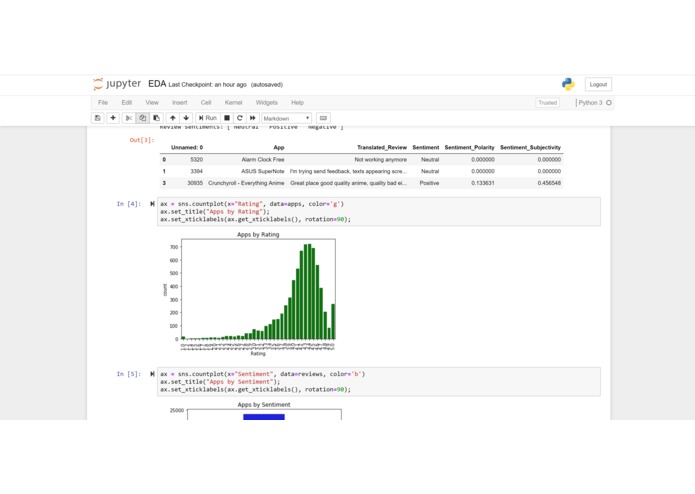Click the Sentiment column header

click(x=426, y=148)
